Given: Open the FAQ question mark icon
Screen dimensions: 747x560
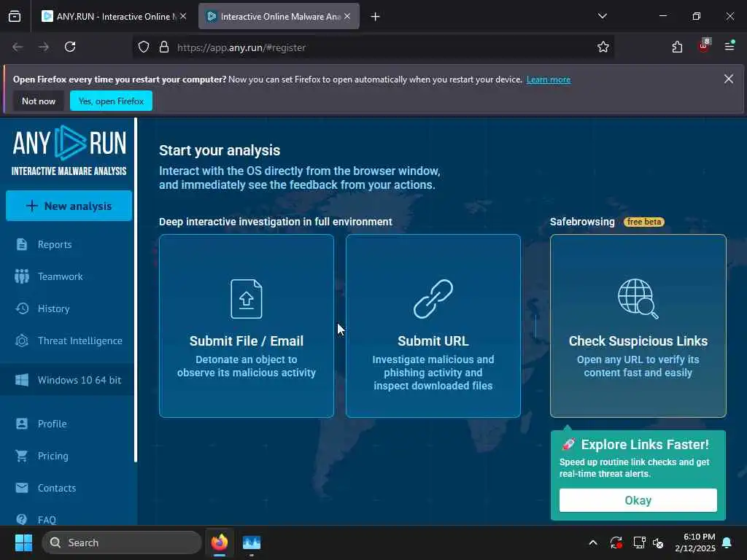Looking at the screenshot, I should click(x=21, y=519).
